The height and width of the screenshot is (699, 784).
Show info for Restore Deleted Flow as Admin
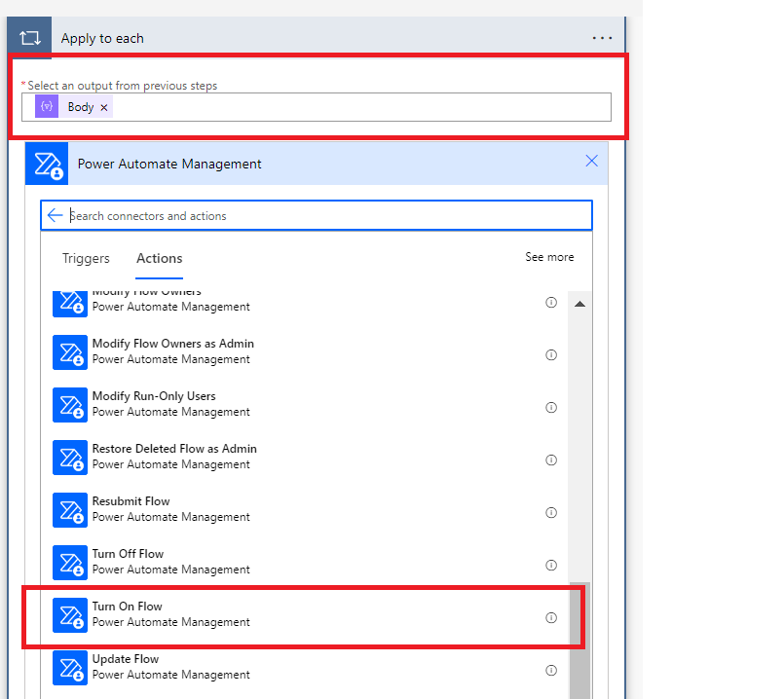(x=551, y=460)
